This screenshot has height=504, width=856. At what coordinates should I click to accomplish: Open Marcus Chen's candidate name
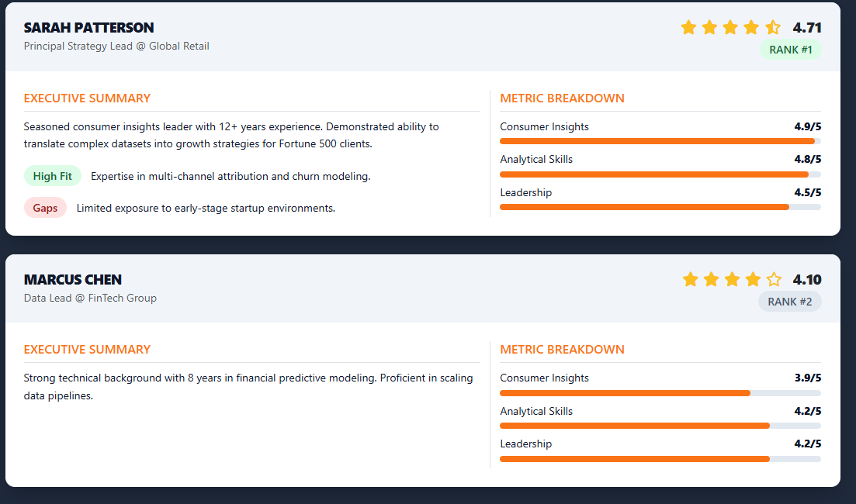[73, 279]
